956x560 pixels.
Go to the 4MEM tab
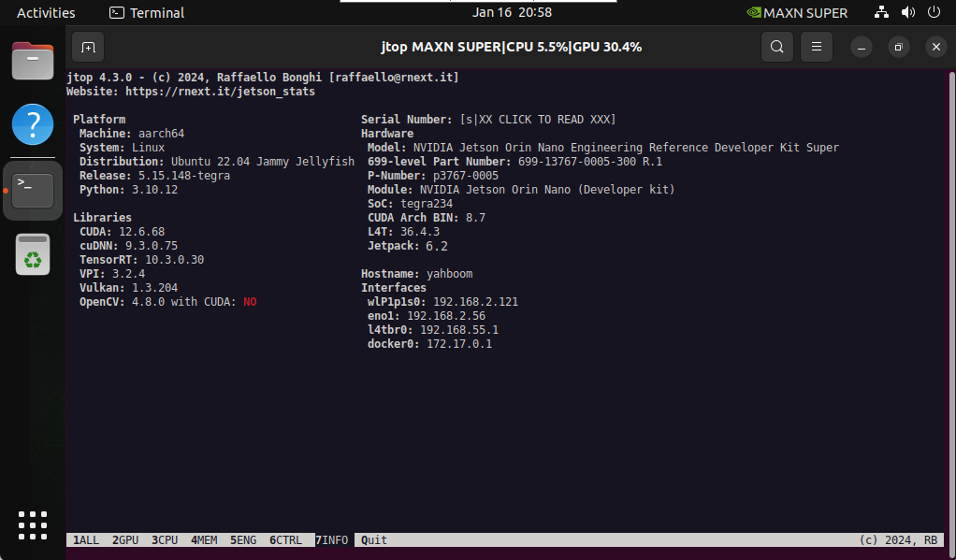coord(204,540)
